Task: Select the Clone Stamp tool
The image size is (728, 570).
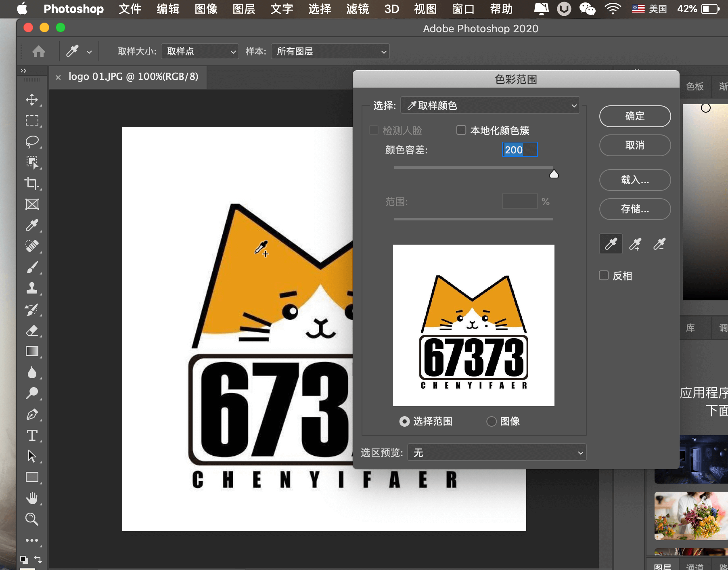Action: coord(32,288)
